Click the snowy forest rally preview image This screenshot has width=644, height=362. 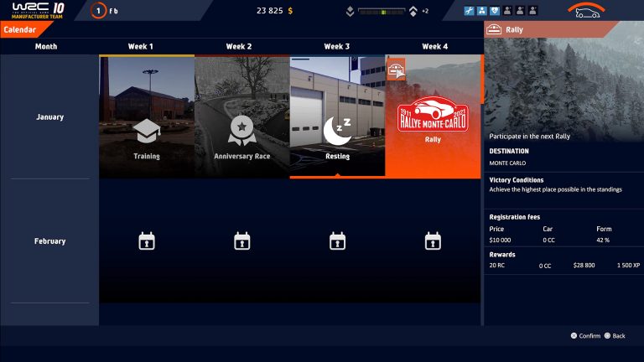563,84
